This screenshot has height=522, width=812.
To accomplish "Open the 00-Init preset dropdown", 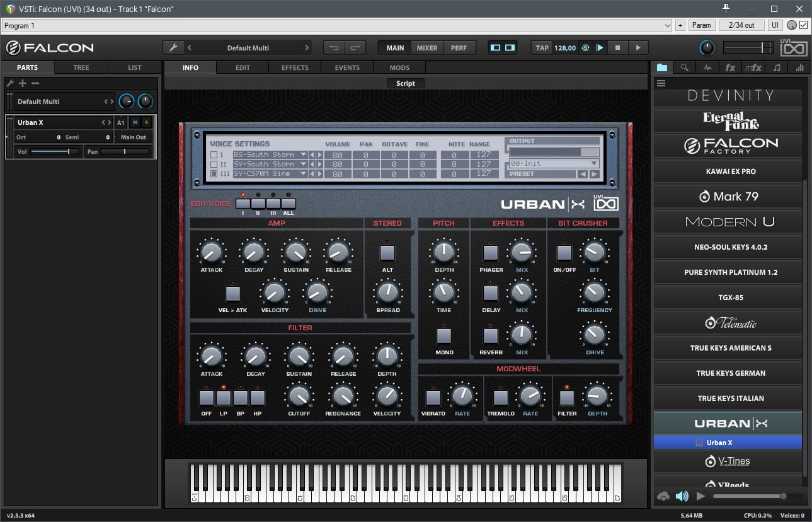I will point(554,163).
